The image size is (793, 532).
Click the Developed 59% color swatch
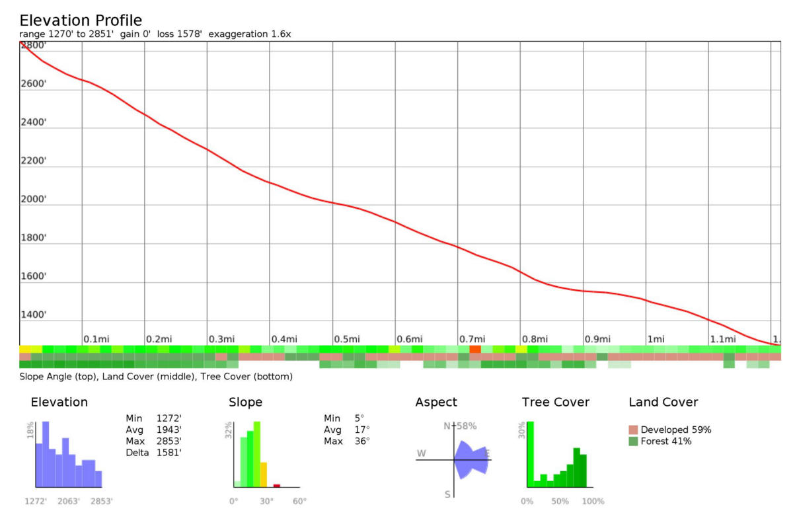634,430
